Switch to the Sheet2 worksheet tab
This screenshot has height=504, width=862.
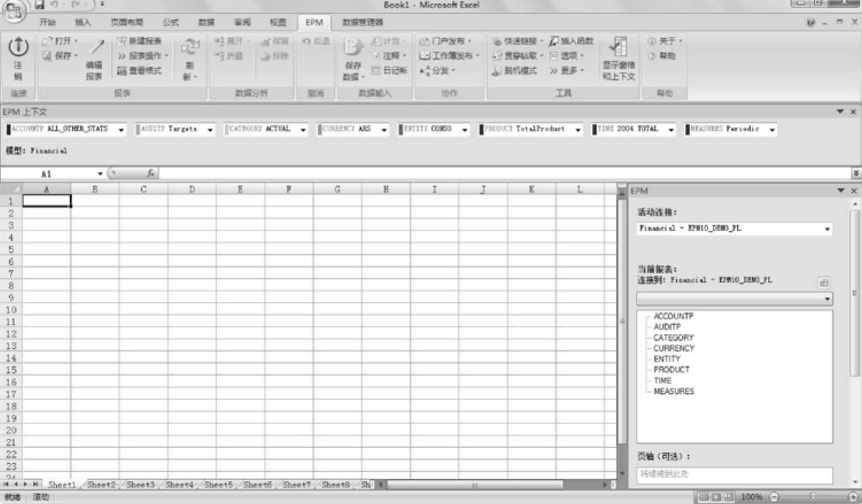pyautogui.click(x=101, y=485)
